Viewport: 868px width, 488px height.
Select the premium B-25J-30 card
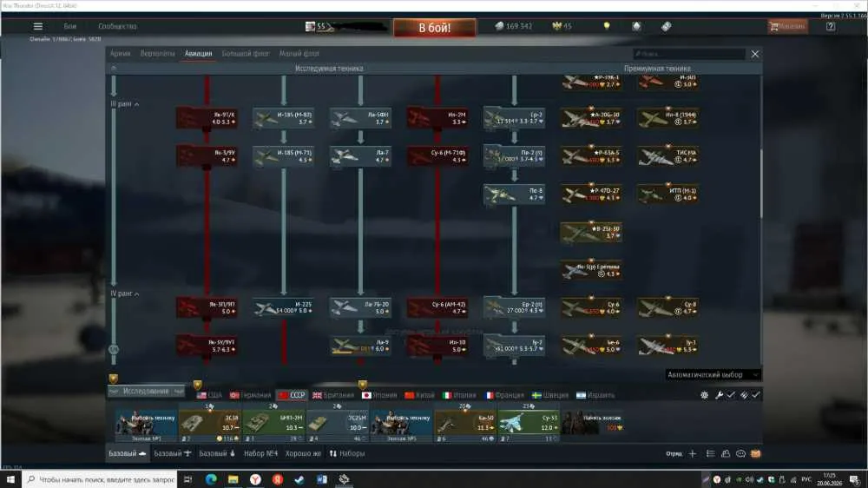591,232
